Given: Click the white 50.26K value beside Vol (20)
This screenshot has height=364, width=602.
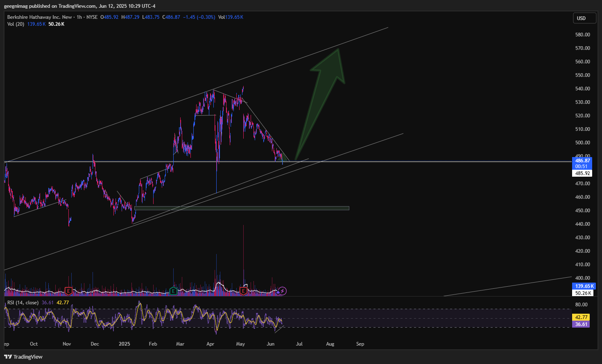Looking at the screenshot, I should tap(57, 24).
